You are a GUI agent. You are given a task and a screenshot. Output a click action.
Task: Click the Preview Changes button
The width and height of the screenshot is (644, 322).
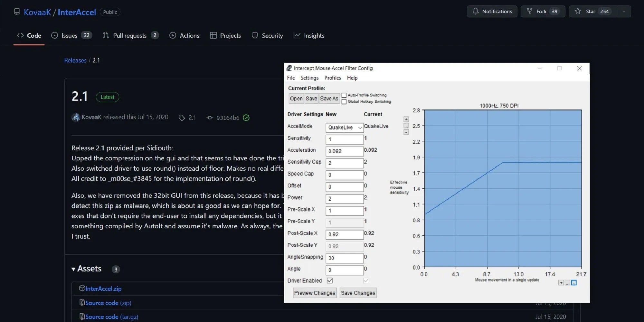pos(315,293)
